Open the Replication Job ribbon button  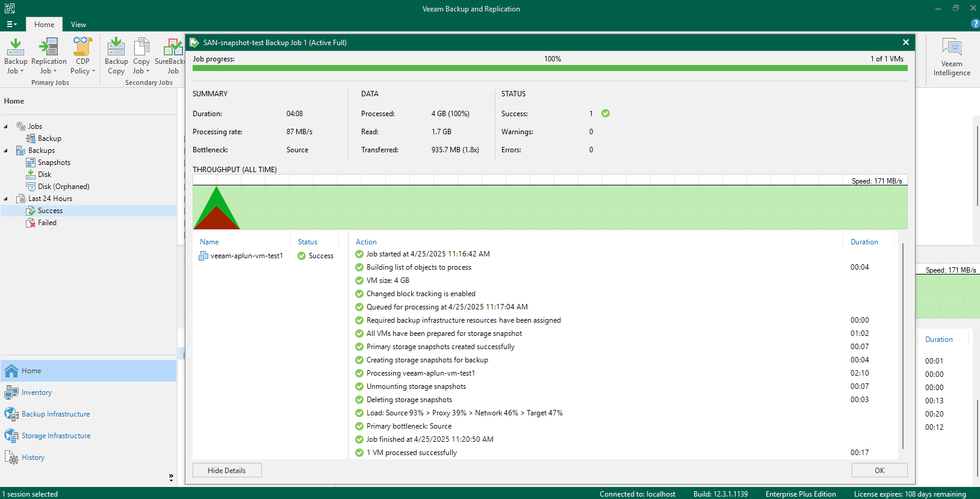49,56
